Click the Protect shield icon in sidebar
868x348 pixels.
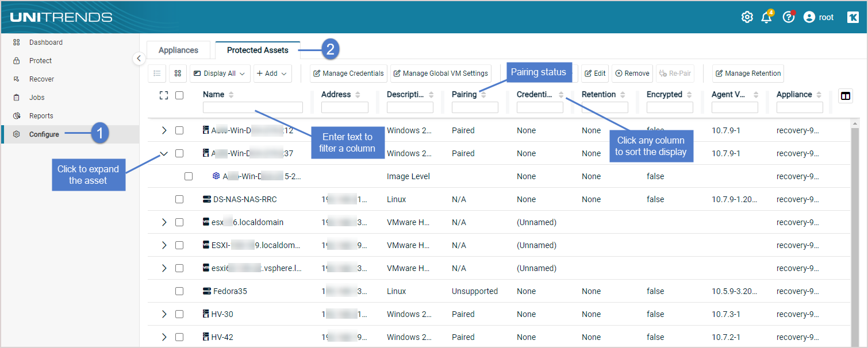17,61
